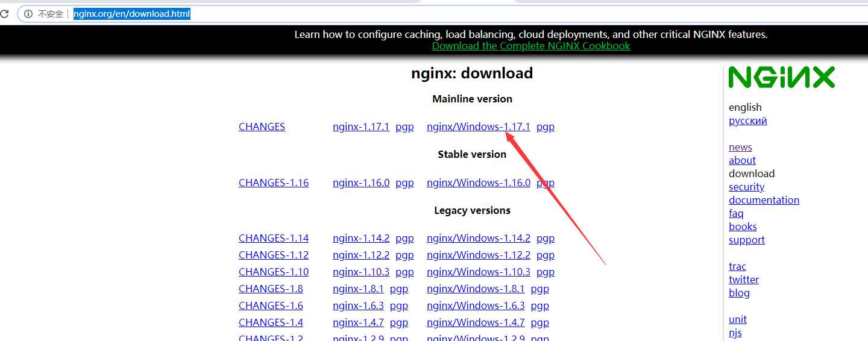Download nginx/Windows-1.12.2
The width and height of the screenshot is (868, 341).
pos(479,255)
